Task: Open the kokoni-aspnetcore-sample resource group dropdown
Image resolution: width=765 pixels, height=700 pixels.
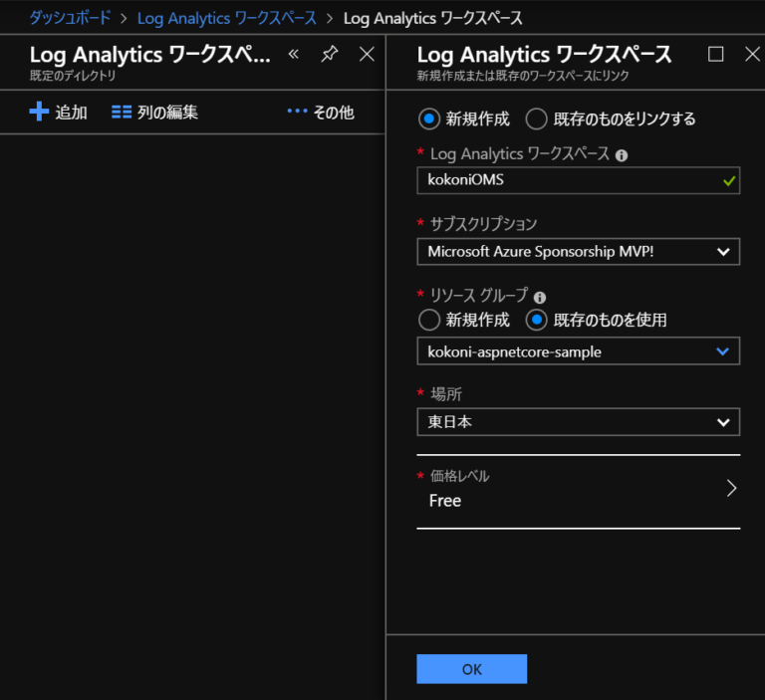Action: tap(578, 351)
